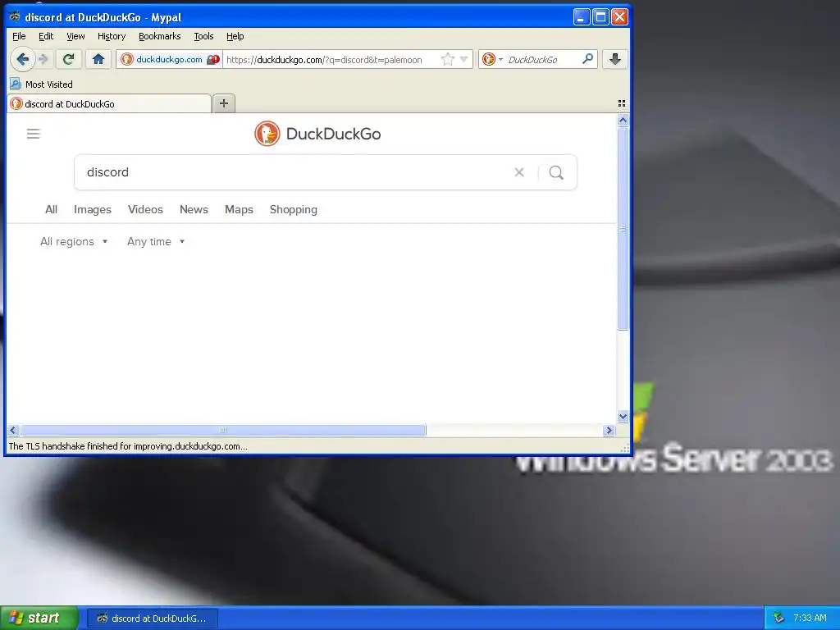Click the Forward navigation arrow
Viewport: 840px width, 630px height.
(x=43, y=59)
